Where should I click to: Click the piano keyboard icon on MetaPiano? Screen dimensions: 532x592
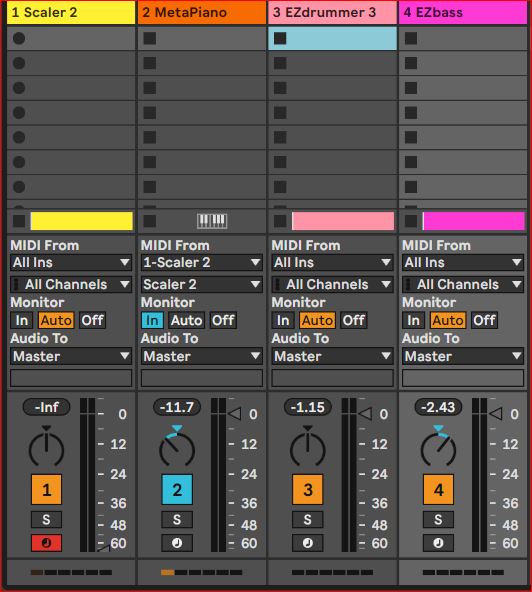point(212,221)
